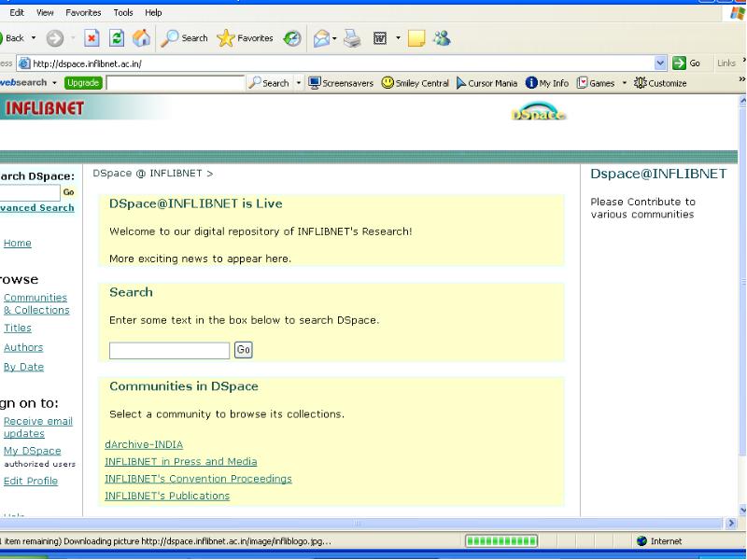Click the Forward arrow button
This screenshot has width=747, height=560.
pyautogui.click(x=55, y=38)
